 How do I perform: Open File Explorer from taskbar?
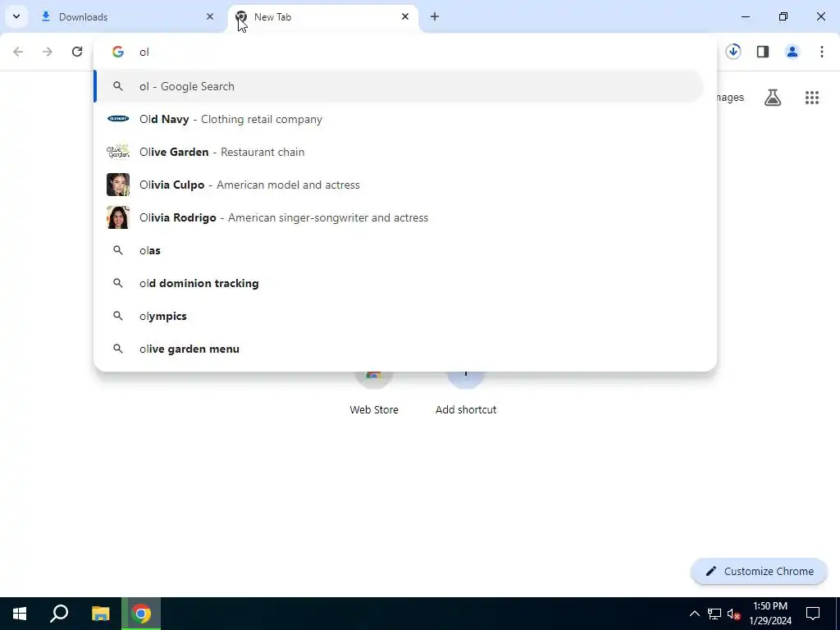pyautogui.click(x=100, y=614)
